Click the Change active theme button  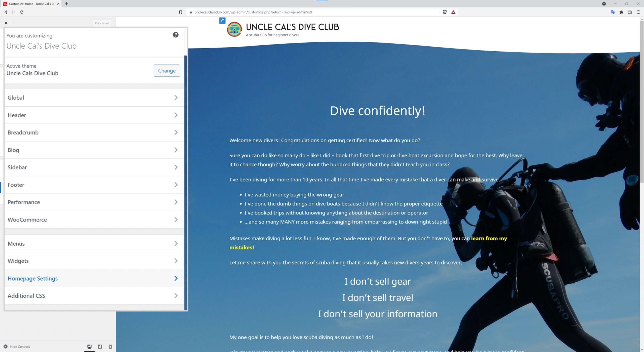coord(167,71)
